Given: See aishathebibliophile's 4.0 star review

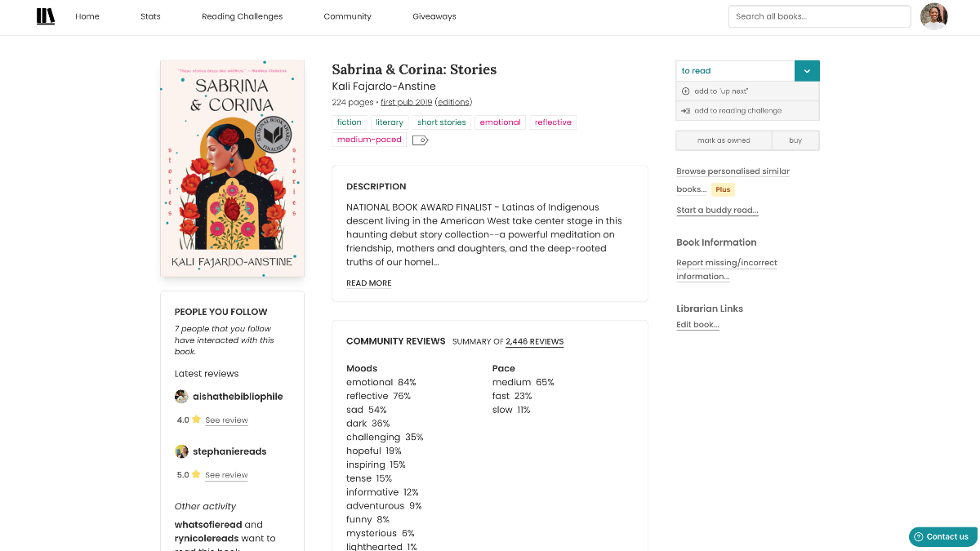Looking at the screenshot, I should (x=226, y=420).
